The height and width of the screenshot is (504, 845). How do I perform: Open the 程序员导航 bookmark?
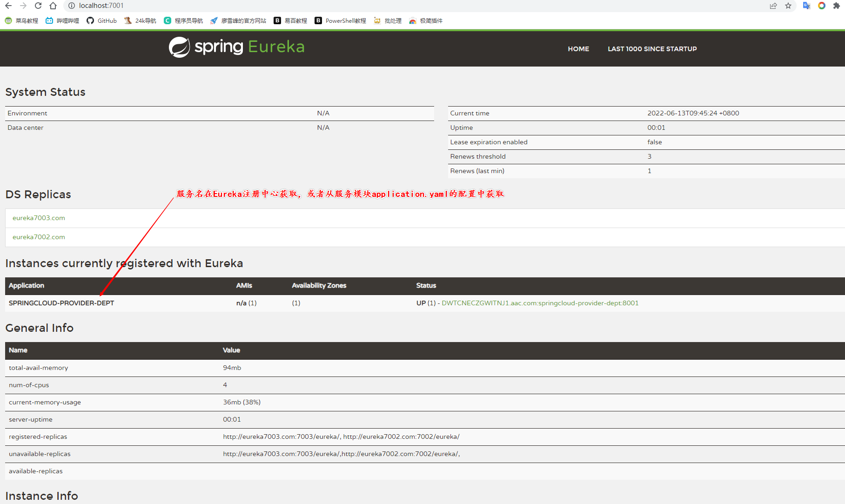coord(183,20)
